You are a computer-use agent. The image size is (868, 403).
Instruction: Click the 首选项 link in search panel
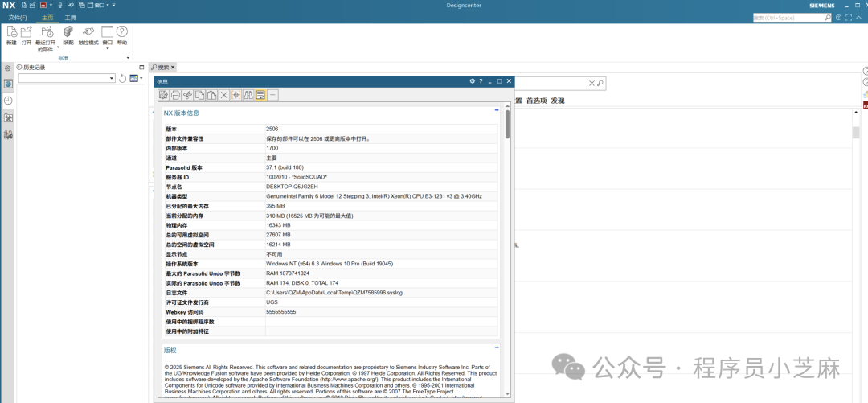[536, 101]
